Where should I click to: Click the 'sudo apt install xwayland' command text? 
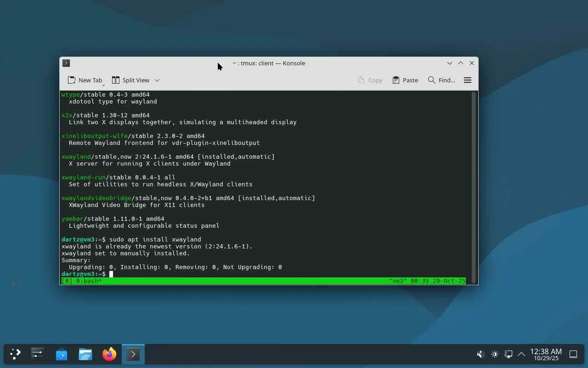click(x=155, y=240)
